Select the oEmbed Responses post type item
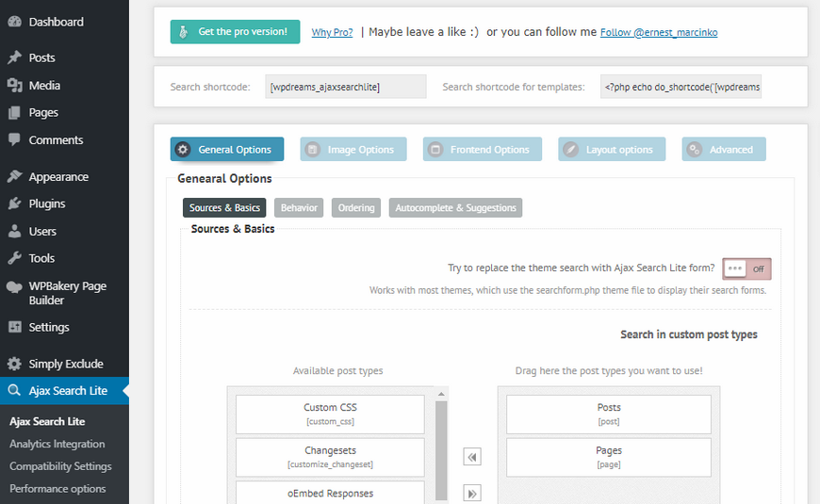Image resolution: width=820 pixels, height=504 pixels. tap(330, 493)
